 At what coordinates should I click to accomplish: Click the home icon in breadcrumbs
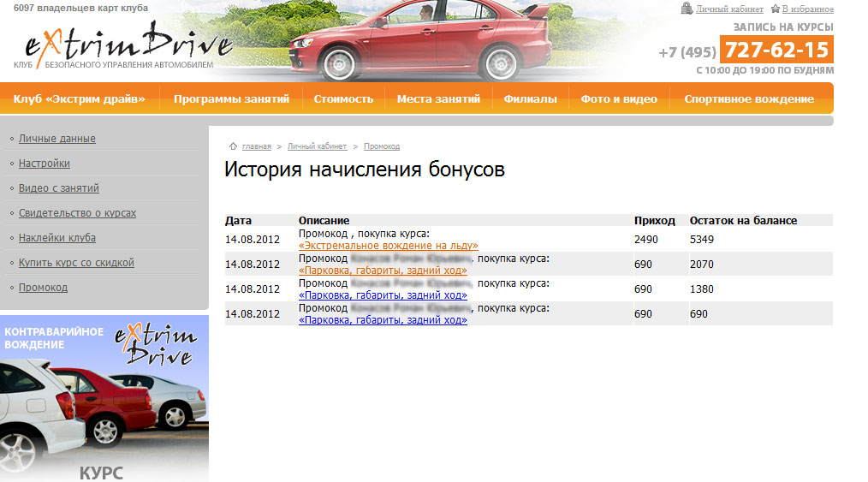[x=233, y=146]
